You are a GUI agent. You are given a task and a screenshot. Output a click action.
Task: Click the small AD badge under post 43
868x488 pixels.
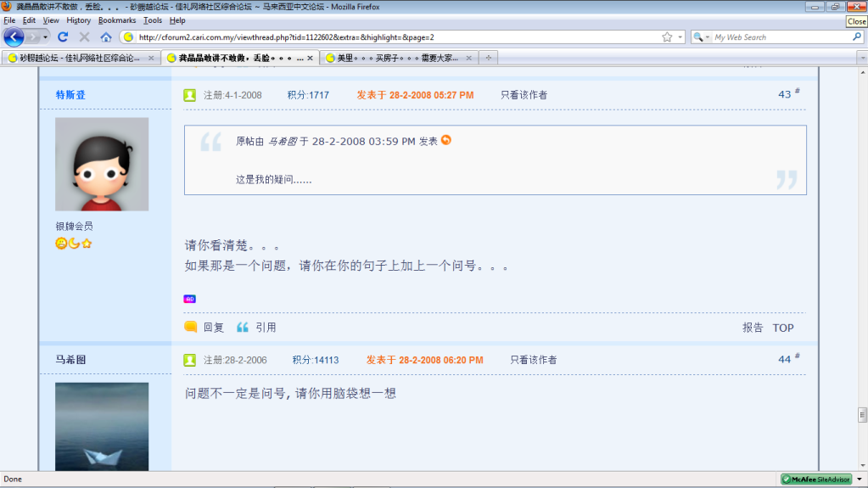click(190, 299)
